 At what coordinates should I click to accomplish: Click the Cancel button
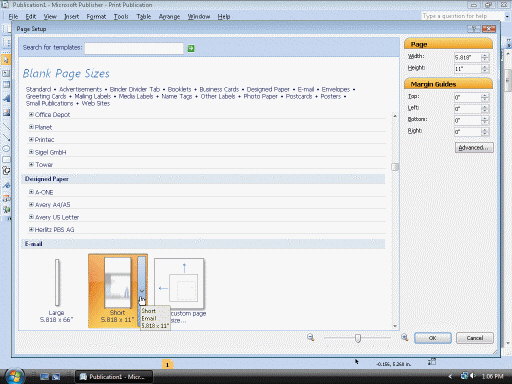pyautogui.click(x=475, y=338)
